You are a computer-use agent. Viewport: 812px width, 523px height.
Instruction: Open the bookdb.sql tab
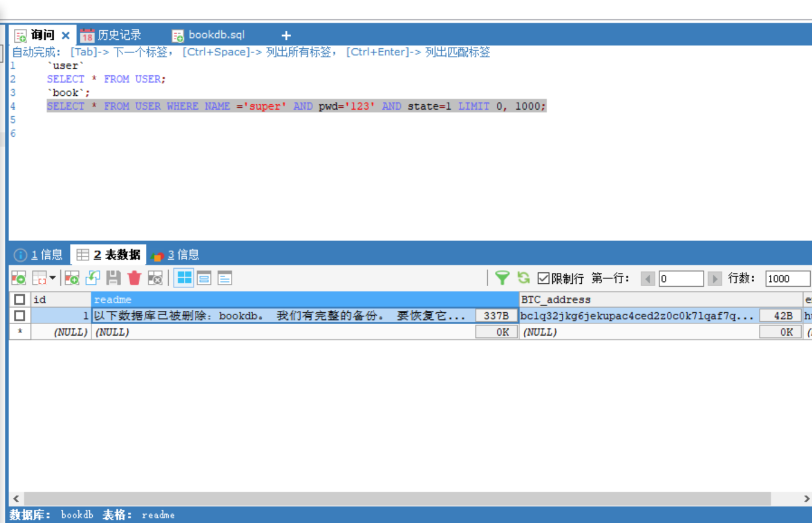tap(215, 34)
